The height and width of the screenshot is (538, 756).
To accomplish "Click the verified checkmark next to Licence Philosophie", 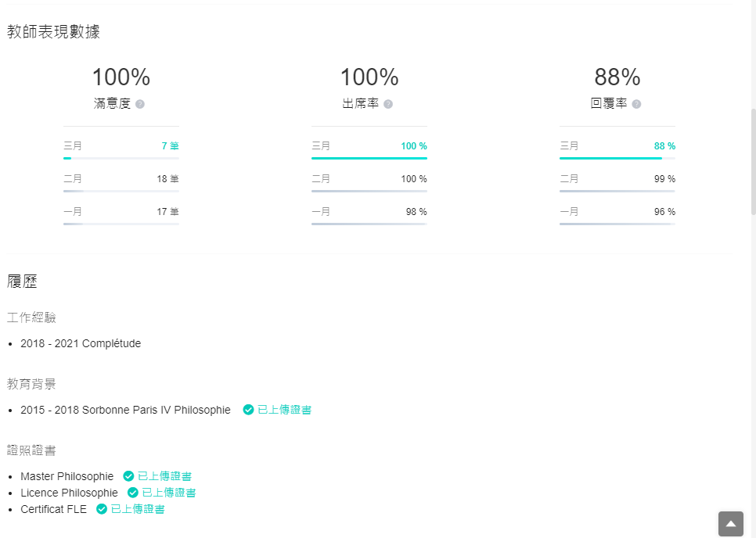I will [132, 493].
